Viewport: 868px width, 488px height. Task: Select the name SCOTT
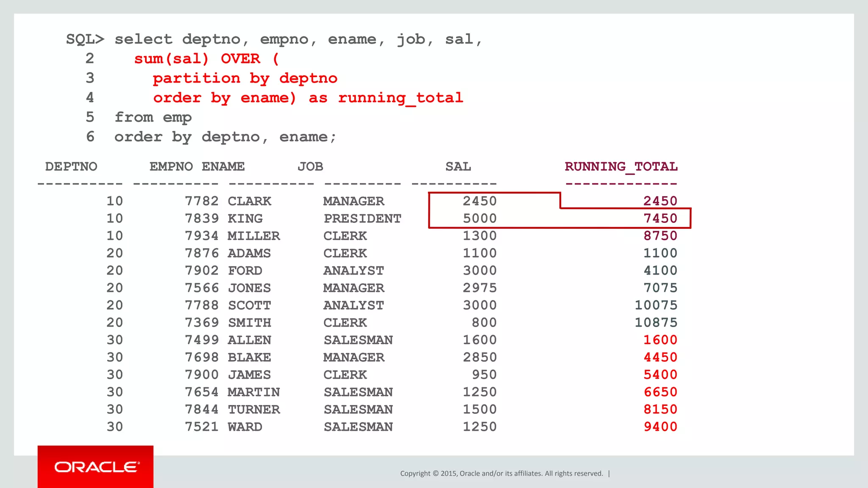pos(249,305)
